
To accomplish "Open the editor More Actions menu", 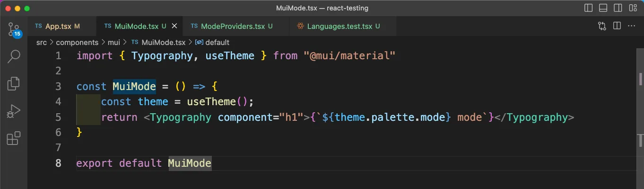I will pyautogui.click(x=632, y=26).
